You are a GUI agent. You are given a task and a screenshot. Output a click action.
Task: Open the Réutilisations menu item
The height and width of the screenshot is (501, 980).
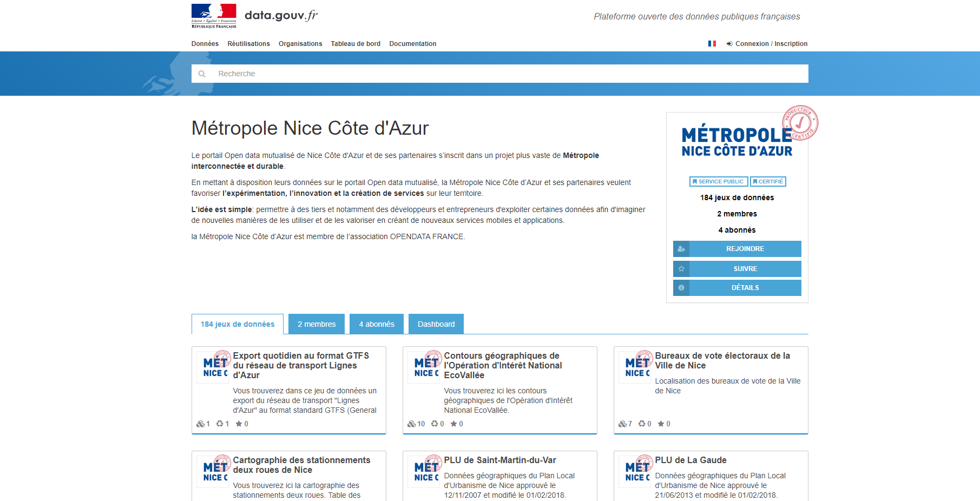(248, 44)
